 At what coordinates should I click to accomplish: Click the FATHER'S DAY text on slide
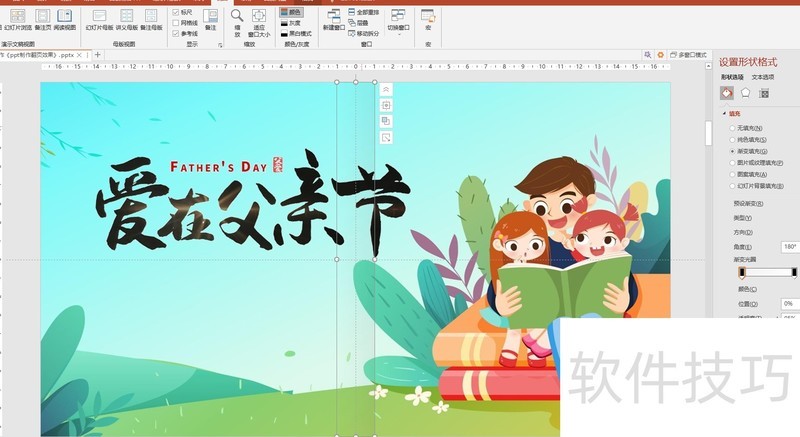click(218, 167)
